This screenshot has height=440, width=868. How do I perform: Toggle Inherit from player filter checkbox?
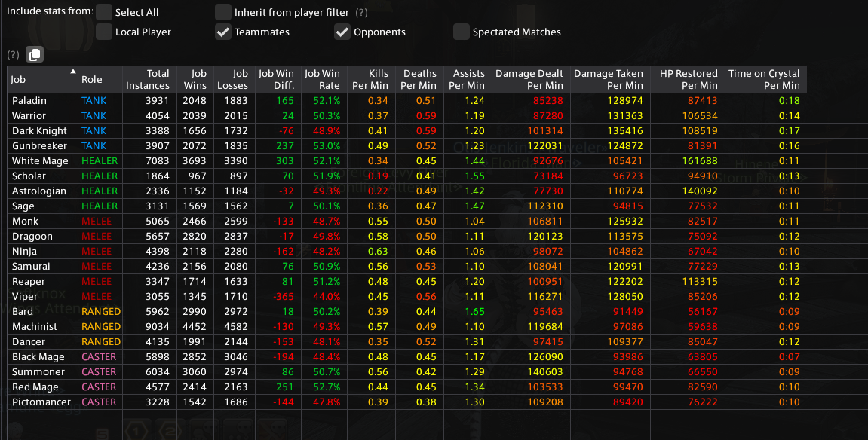tap(223, 11)
